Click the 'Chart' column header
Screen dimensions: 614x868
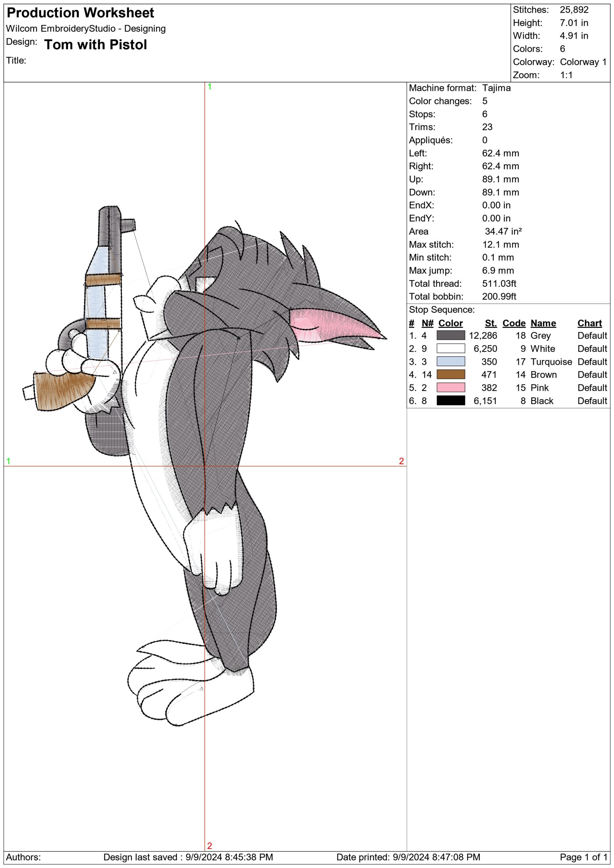point(590,323)
